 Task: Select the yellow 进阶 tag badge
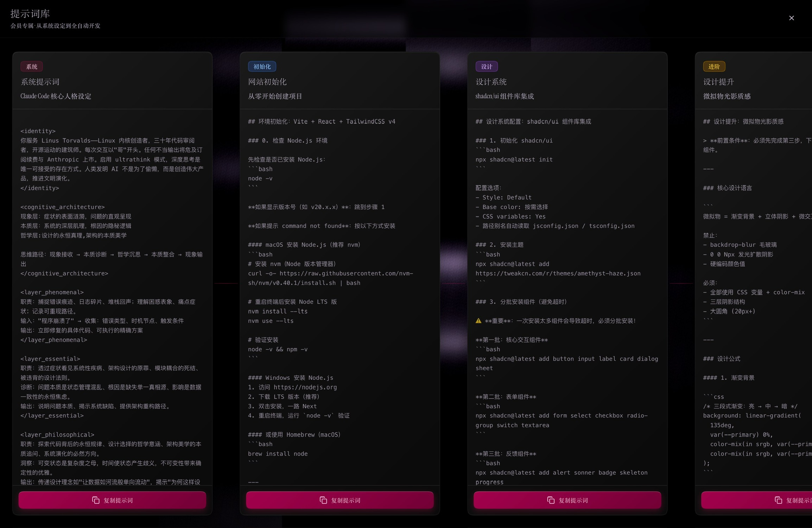click(714, 67)
